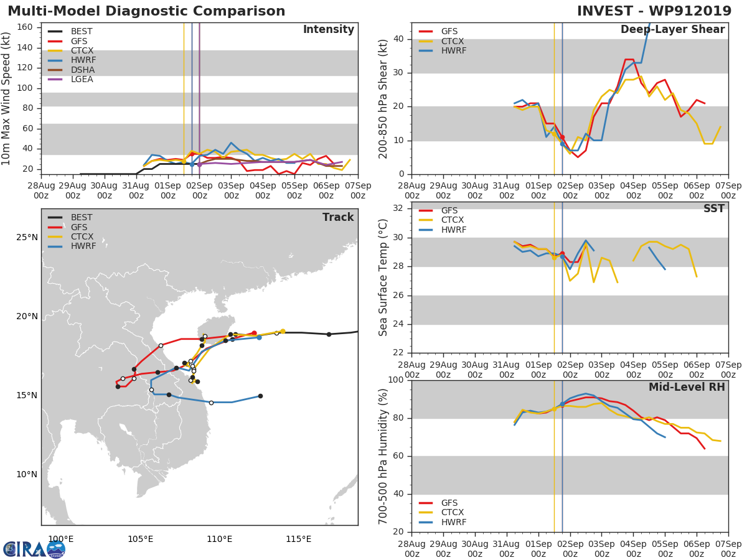747x560 pixels.
Task: Click the yellow vertical line in SST plot
Action: (554, 277)
